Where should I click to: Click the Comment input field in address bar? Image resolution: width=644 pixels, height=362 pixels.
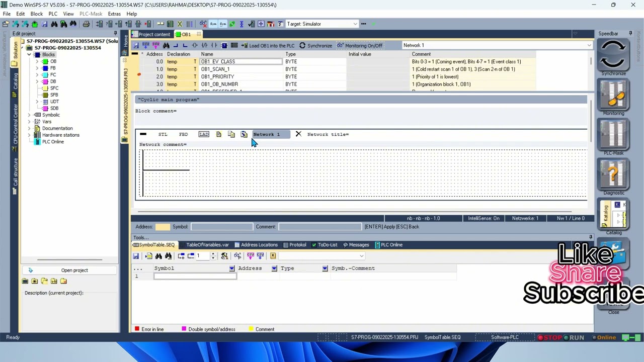(x=320, y=227)
